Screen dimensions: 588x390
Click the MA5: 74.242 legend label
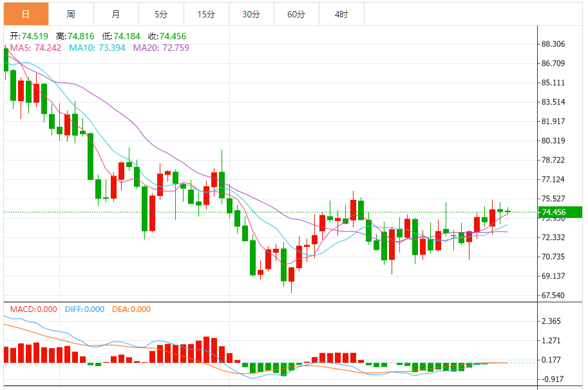pyautogui.click(x=35, y=48)
